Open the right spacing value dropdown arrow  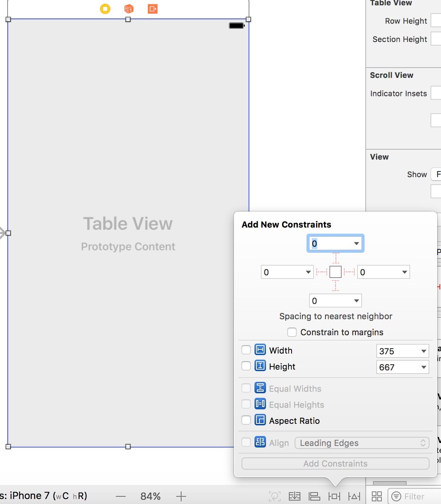click(404, 272)
